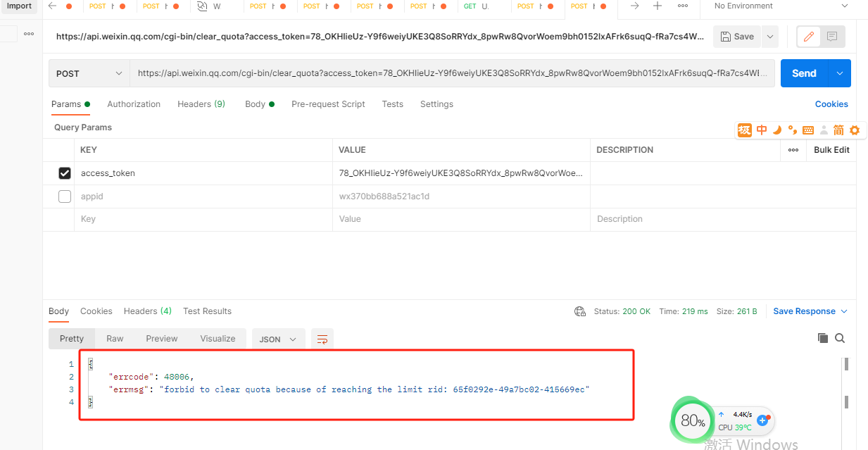868x450 pixels.
Task: Select the response Body tab
Action: [x=58, y=311]
